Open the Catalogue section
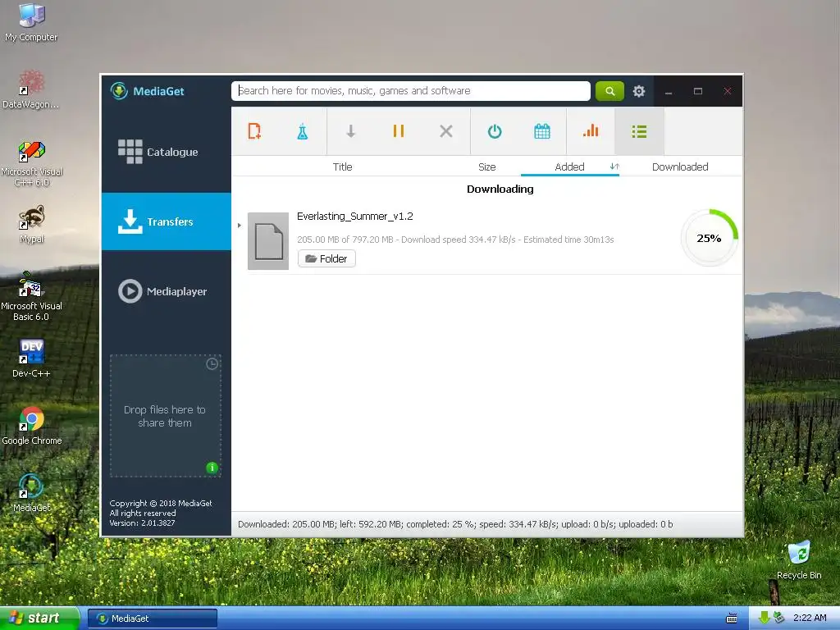The width and height of the screenshot is (840, 630). (x=166, y=152)
